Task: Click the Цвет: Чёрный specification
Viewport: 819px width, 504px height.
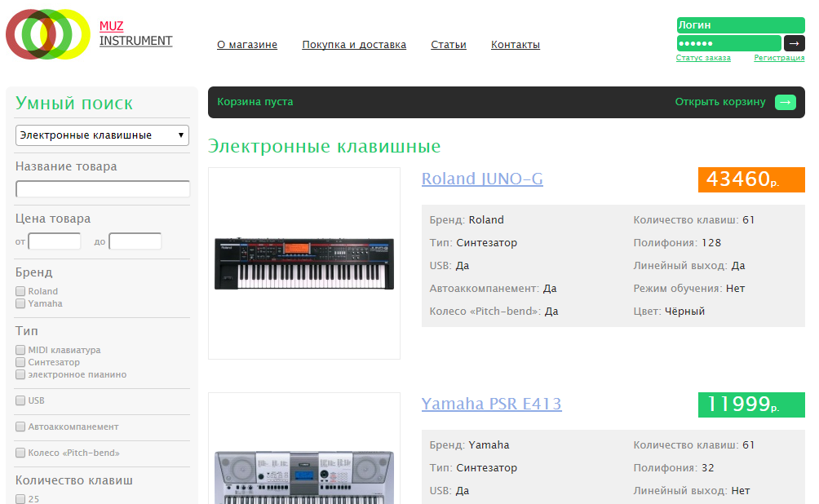Action: click(x=669, y=312)
